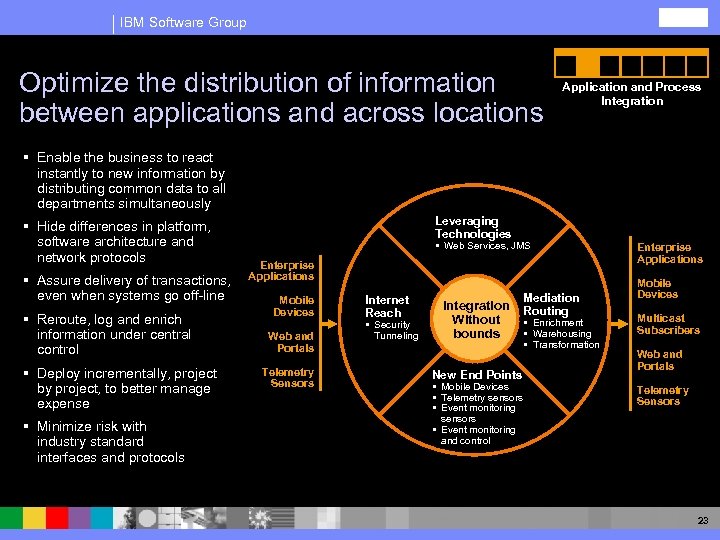Click 'Mobile Devices' left of the circle
Screen dimensions: 720x540
tap(293, 306)
